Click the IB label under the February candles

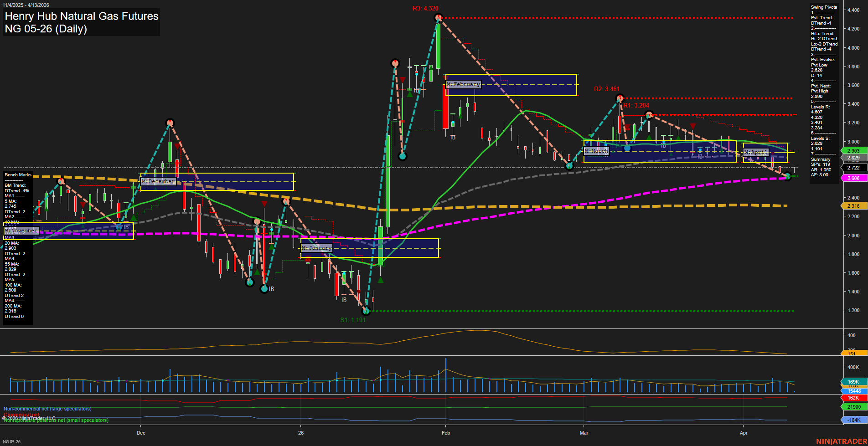[452, 137]
